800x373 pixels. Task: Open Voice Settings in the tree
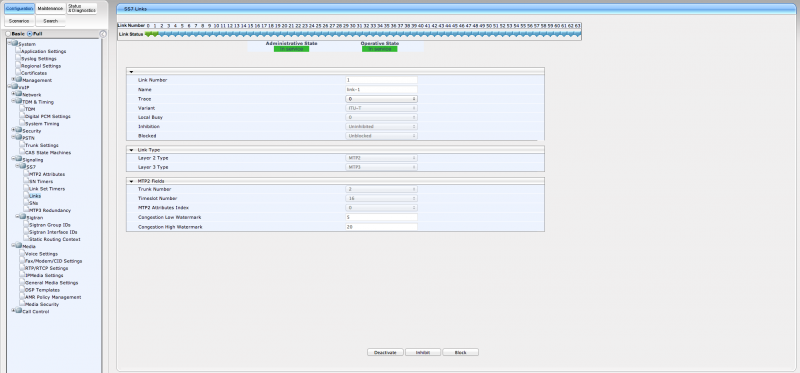pyautogui.click(x=41, y=254)
